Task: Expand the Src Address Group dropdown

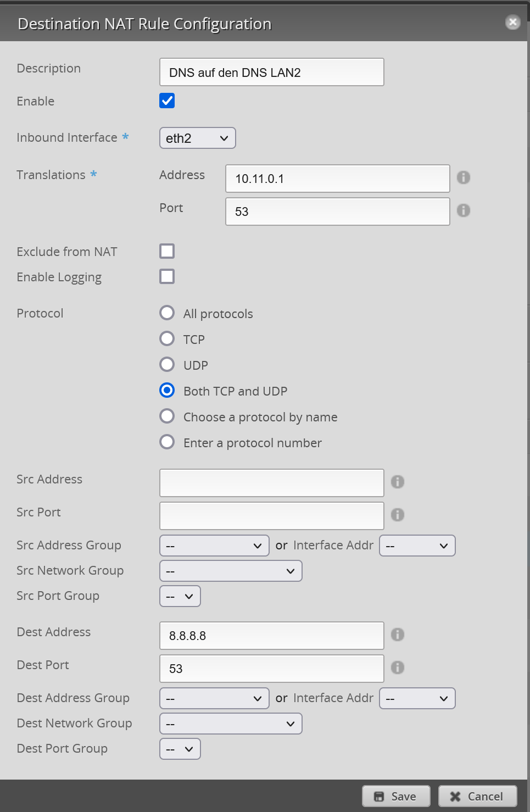Action: [x=214, y=546]
